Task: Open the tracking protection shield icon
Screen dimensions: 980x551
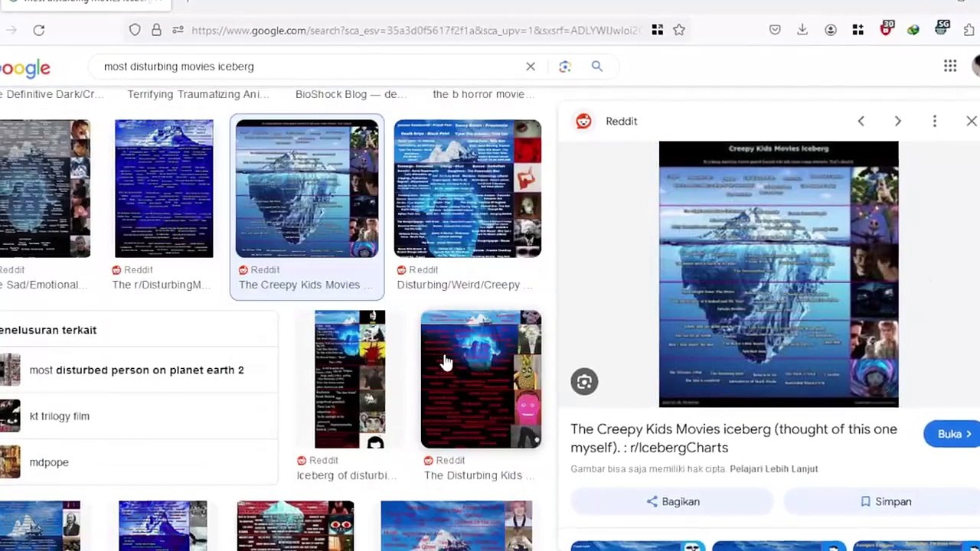Action: click(135, 30)
